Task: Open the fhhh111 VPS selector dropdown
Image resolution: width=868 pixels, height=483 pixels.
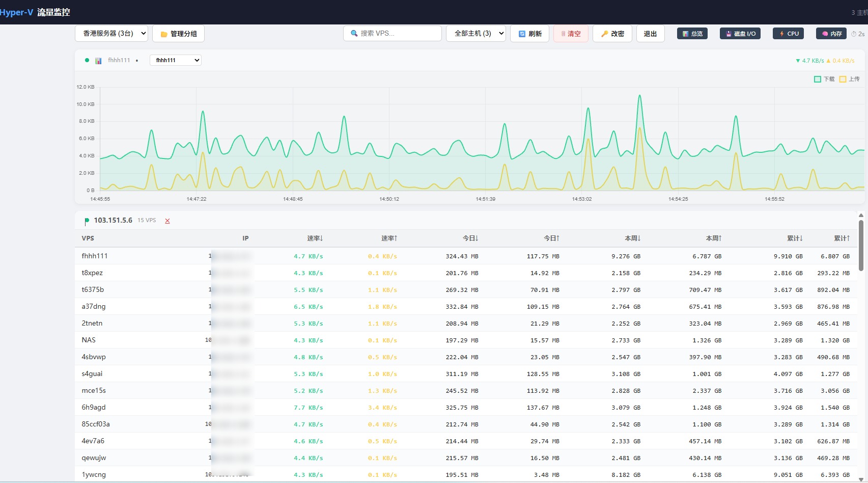Action: click(176, 60)
